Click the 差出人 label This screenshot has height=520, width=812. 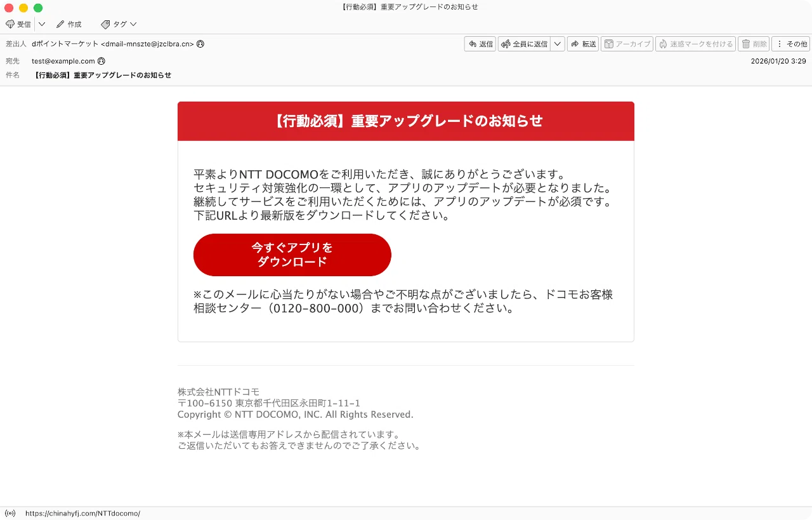(x=16, y=44)
